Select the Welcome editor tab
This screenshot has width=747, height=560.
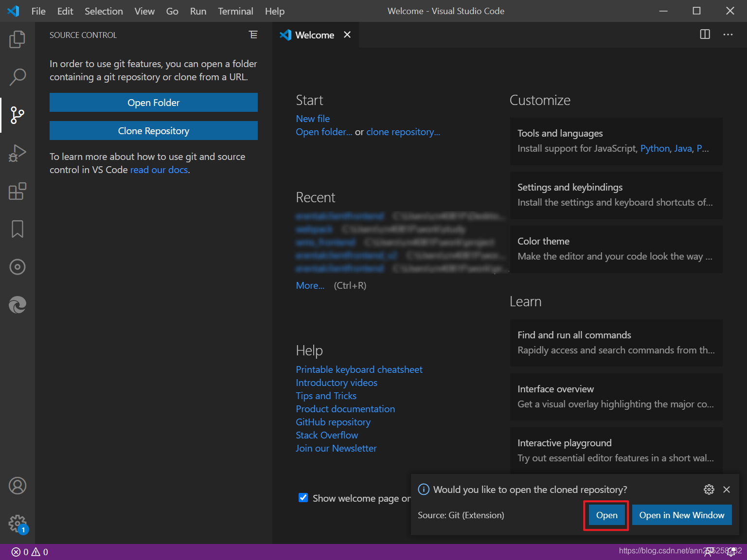(315, 35)
